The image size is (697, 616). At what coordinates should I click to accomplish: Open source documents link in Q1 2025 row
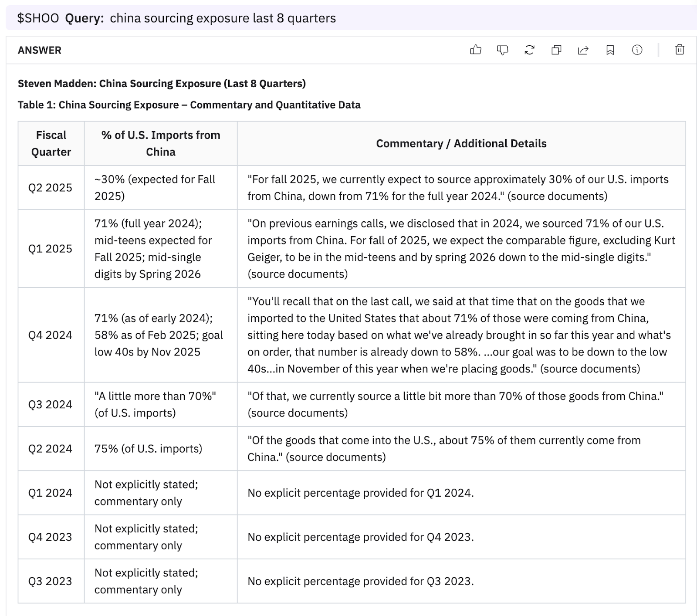coord(298,274)
